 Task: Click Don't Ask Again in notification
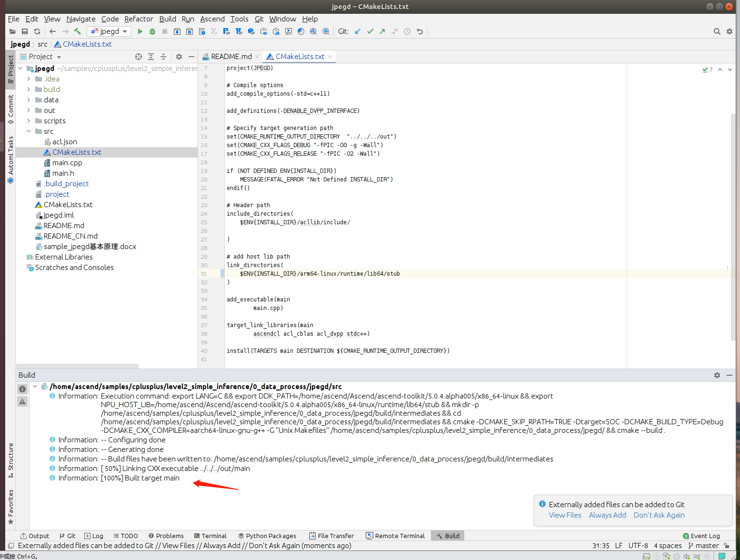[x=659, y=515]
